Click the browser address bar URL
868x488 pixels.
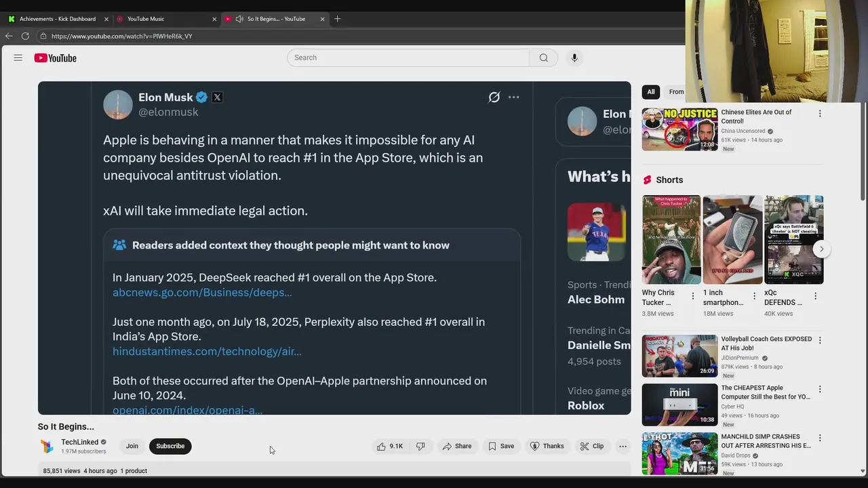click(x=122, y=36)
